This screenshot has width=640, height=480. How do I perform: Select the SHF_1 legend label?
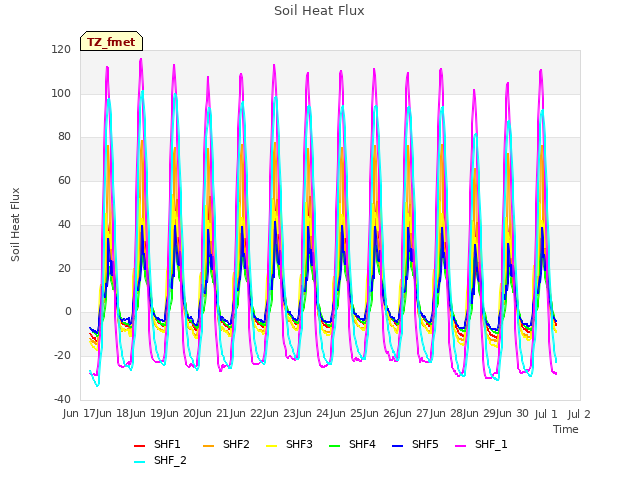coord(491,444)
